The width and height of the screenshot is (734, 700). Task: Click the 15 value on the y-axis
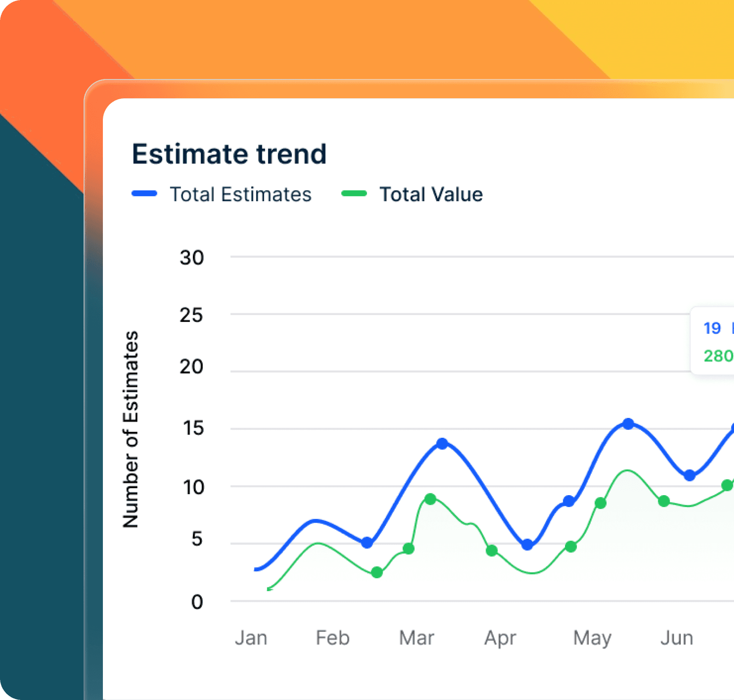click(193, 428)
